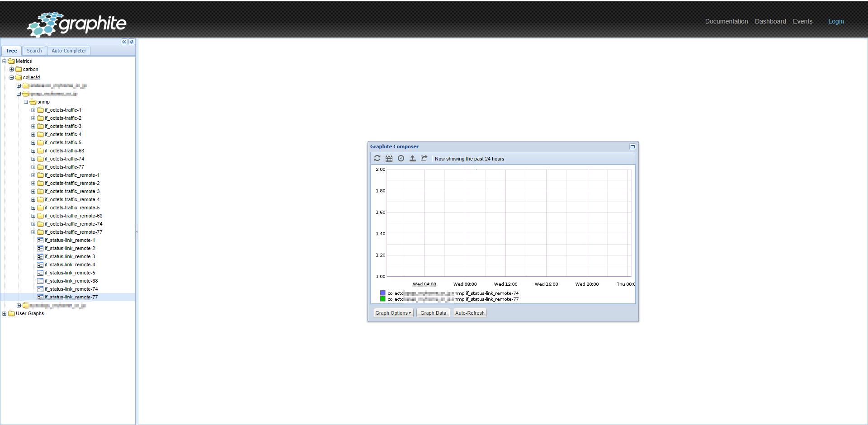The width and height of the screenshot is (868, 425).
Task: Collapse the Metrics root node
Action: (x=5, y=61)
